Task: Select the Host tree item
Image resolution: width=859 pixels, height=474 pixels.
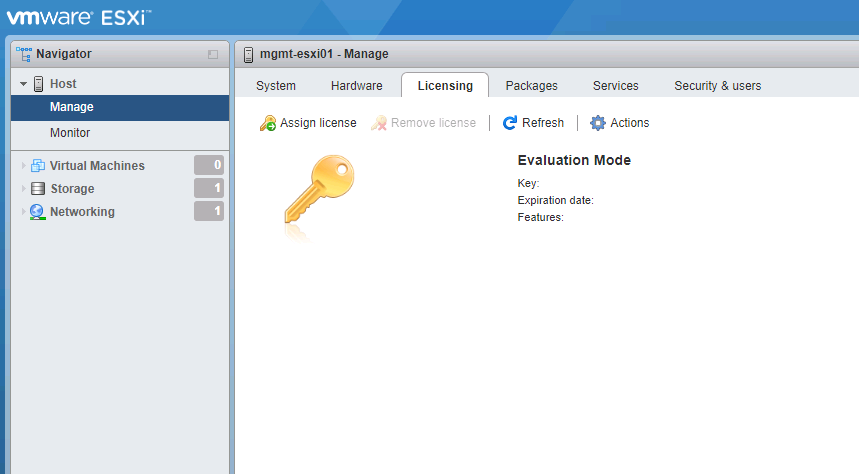Action: coord(63,84)
